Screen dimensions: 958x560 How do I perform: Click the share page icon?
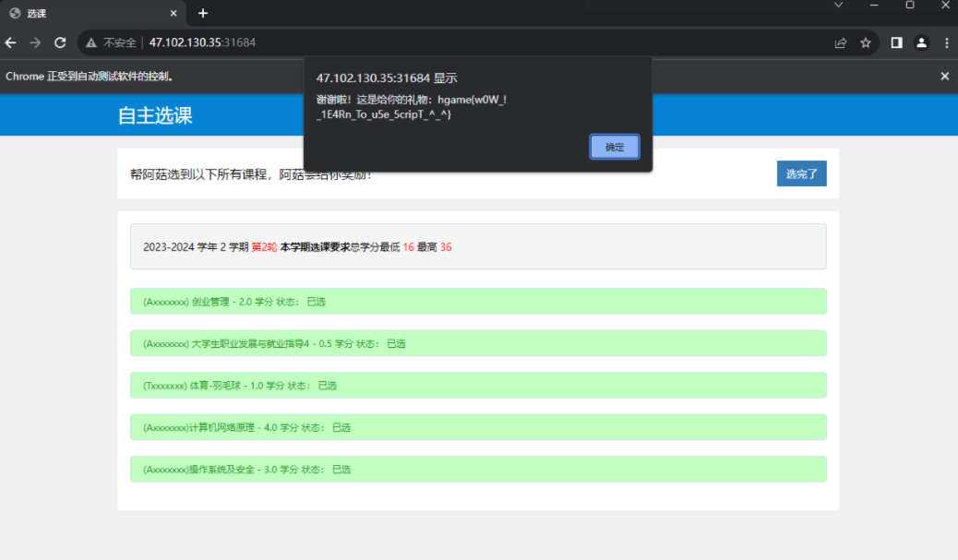pos(841,42)
